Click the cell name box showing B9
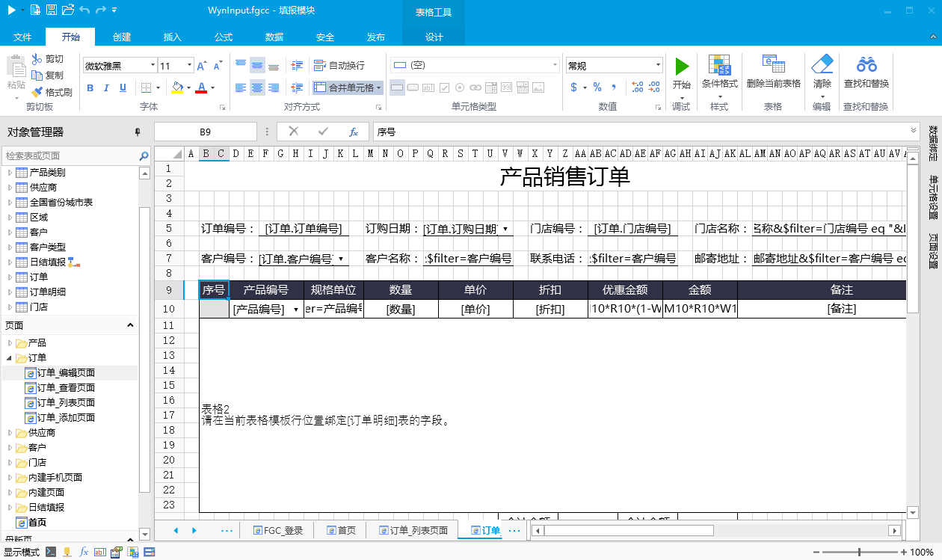The image size is (942, 560). pyautogui.click(x=205, y=132)
